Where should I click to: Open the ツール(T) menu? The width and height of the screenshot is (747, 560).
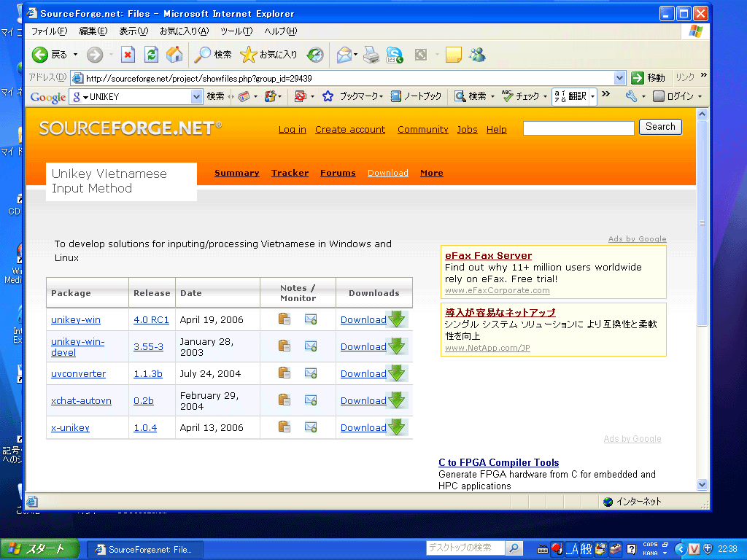[x=236, y=31]
